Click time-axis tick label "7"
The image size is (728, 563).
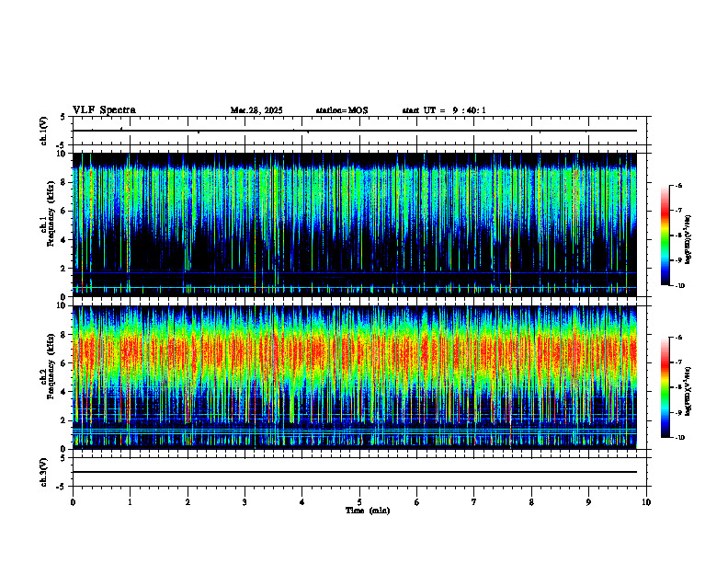click(474, 502)
